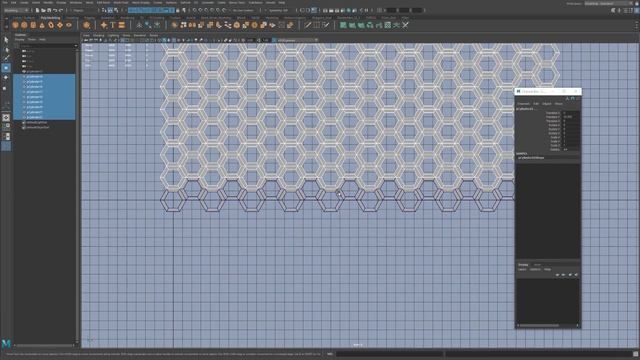Click the layer editor horizontal scrollbar

point(538,325)
